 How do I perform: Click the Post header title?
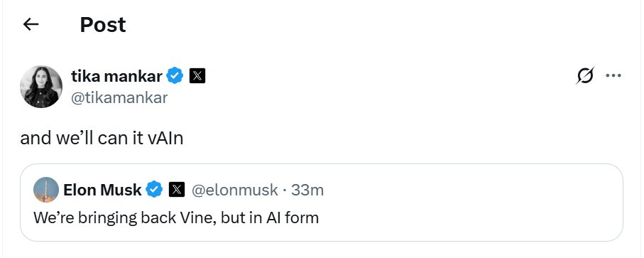tap(103, 25)
